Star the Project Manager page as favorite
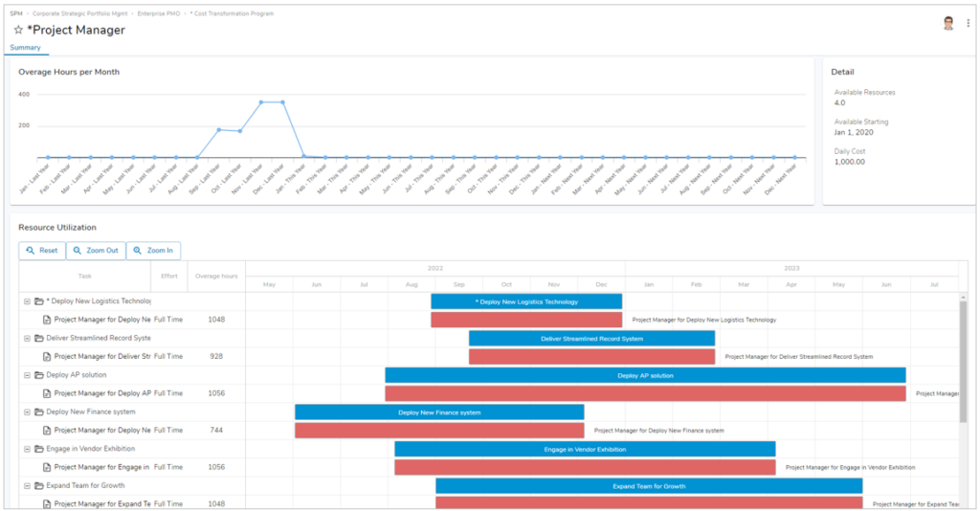Screen dimensions: 980x511 (x=18, y=30)
